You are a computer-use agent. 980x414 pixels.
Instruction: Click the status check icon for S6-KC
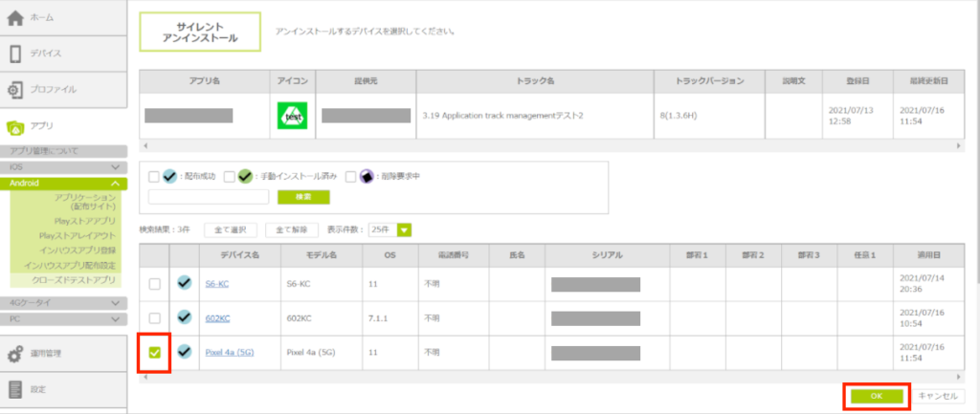point(184,284)
